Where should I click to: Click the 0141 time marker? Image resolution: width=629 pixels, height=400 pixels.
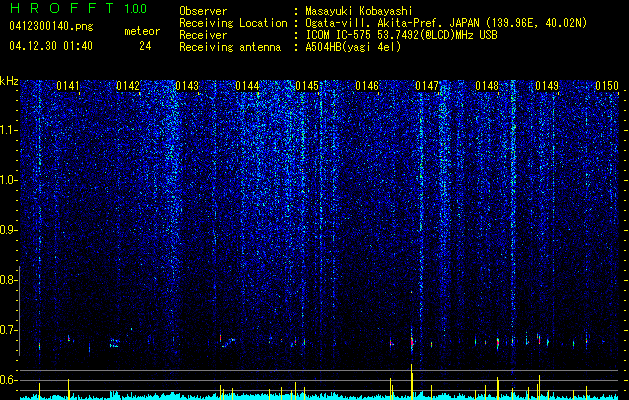(x=68, y=86)
